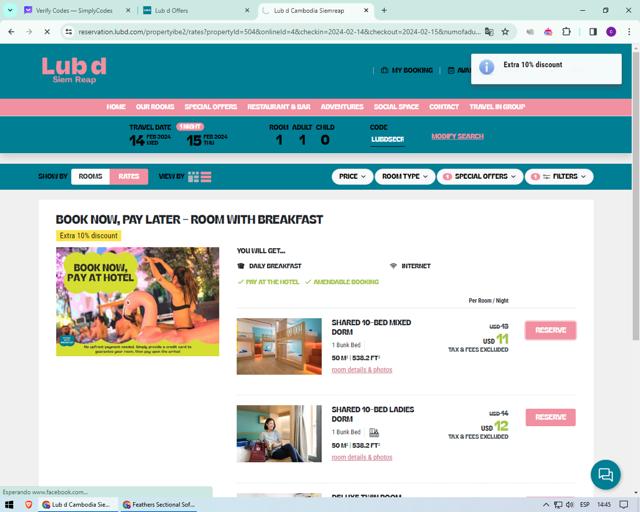640x512 pixels.
Task: Open Restaurant & Bar menu item
Action: (x=279, y=107)
